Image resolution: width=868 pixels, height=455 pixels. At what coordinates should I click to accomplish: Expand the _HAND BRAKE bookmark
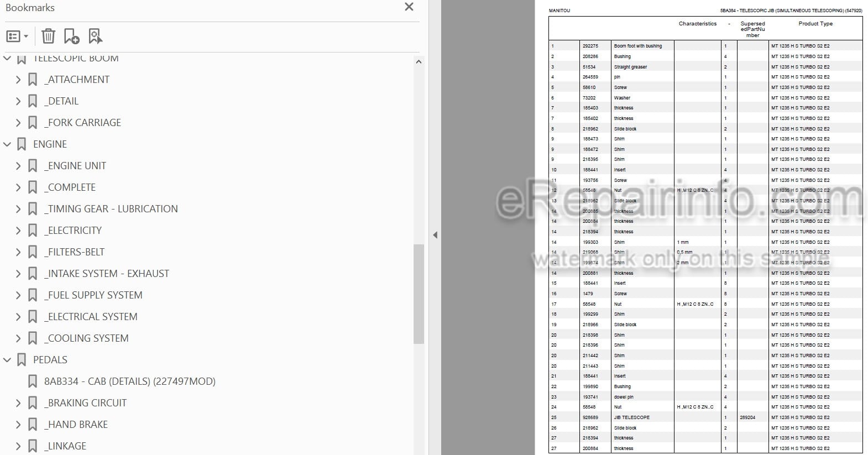pyautogui.click(x=18, y=425)
